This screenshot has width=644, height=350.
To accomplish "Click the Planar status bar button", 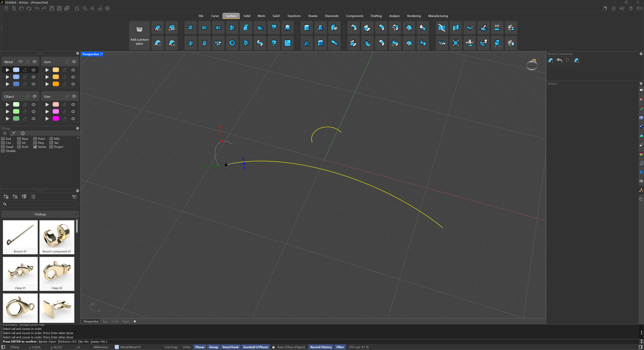I will point(200,347).
